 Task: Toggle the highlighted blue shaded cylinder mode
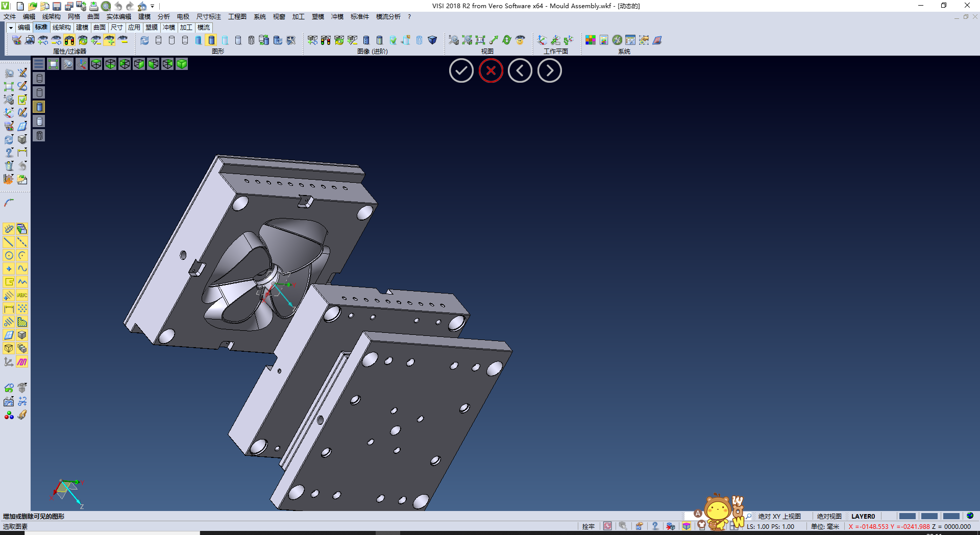coord(212,40)
